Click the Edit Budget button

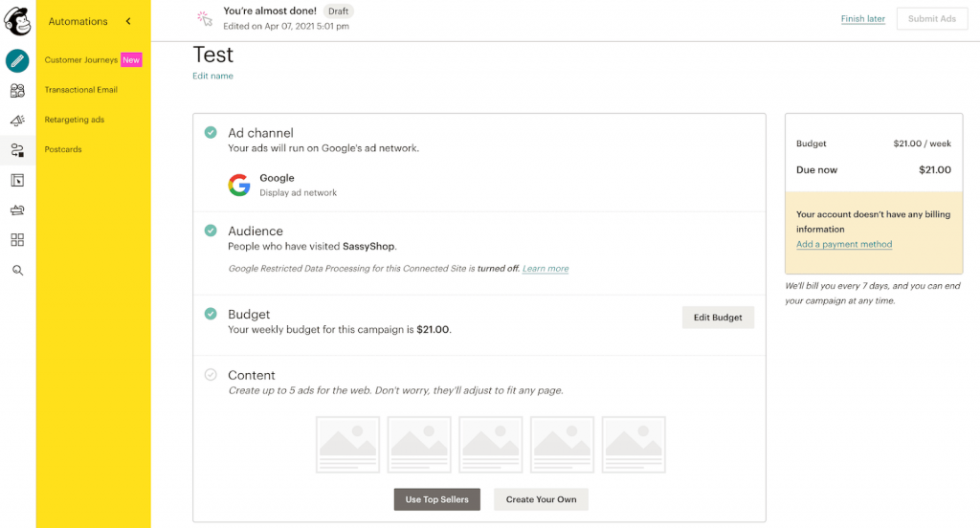point(718,318)
